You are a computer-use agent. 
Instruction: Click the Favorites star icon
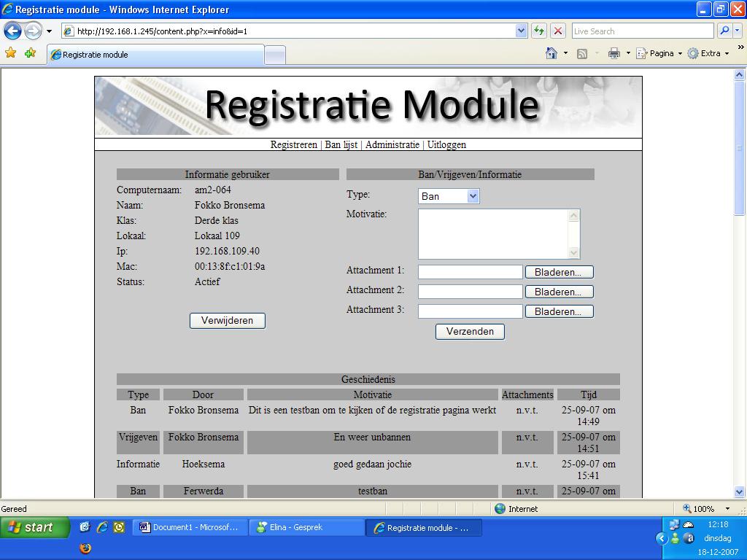10,53
